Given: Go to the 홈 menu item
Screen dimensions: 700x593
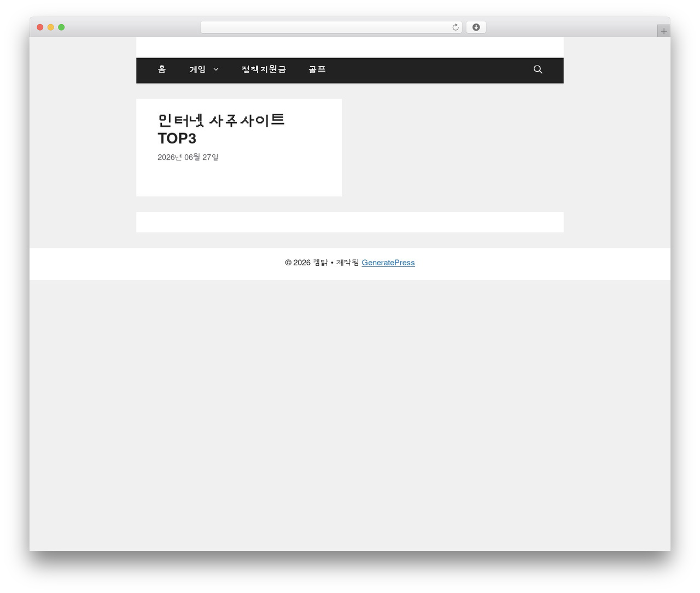Looking at the screenshot, I should click(x=162, y=69).
